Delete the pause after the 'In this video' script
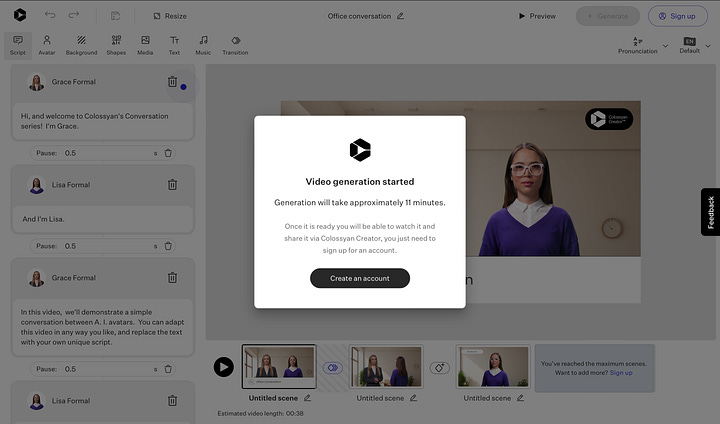Image resolution: width=720 pixels, height=424 pixels. 168,369
